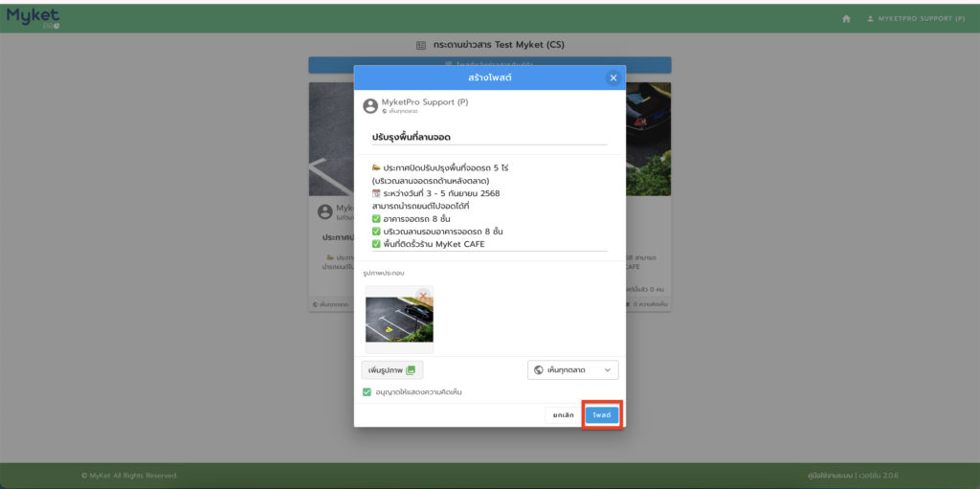Click the line ระหว่างวันที่ 3 - 5 กันยายน 2568
The width and height of the screenshot is (980, 489).
(435, 193)
